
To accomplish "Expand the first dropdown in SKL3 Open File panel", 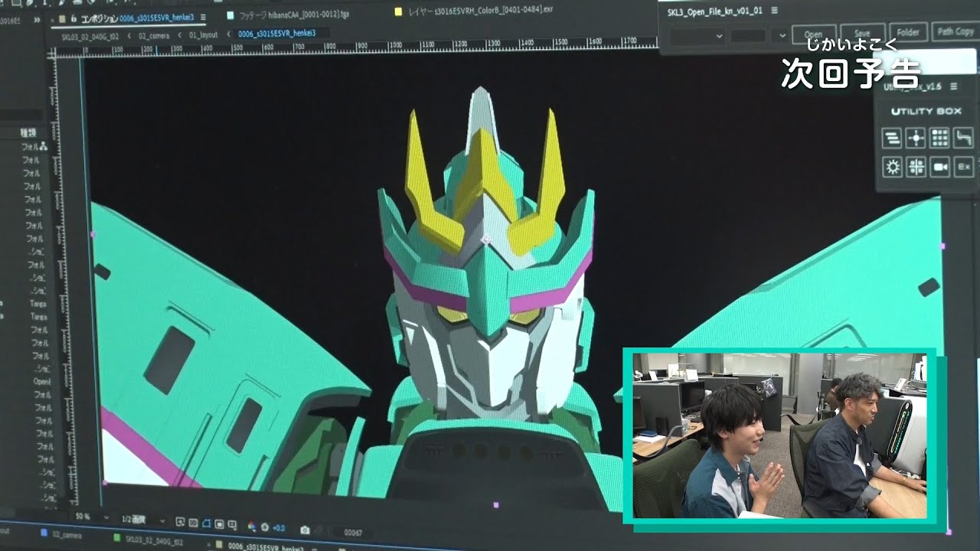I will pyautogui.click(x=697, y=36).
